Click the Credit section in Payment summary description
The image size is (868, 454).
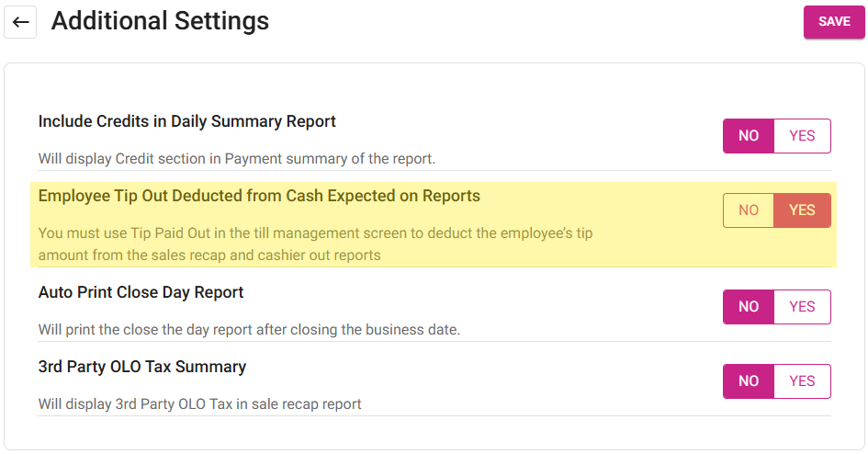(237, 159)
